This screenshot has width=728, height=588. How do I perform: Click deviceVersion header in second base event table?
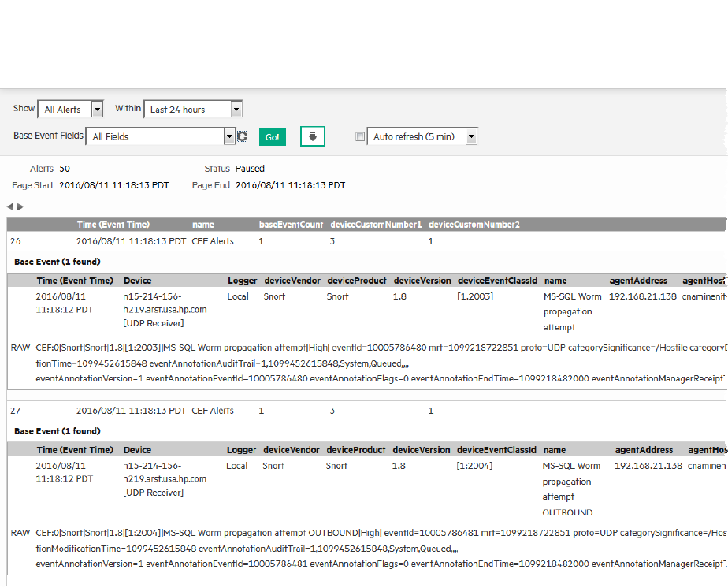pyautogui.click(x=422, y=450)
